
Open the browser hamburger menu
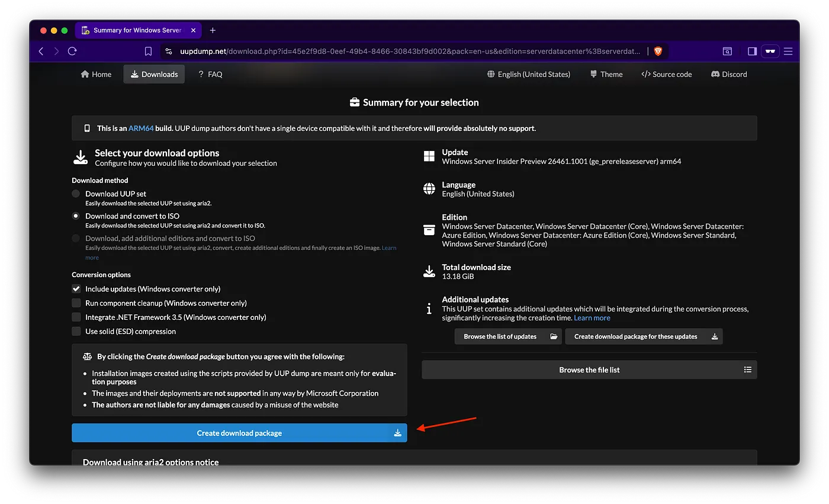(x=788, y=52)
